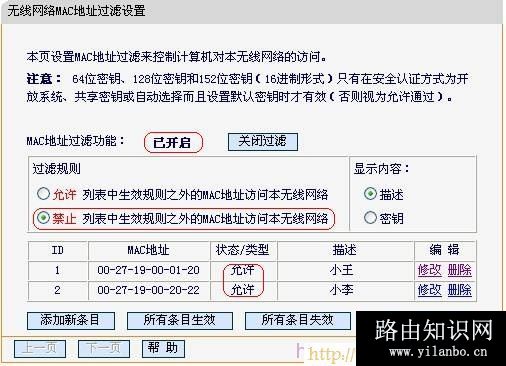Click ID cell of row 2
Image resolution: width=506 pixels, height=366 pixels.
coord(58,290)
